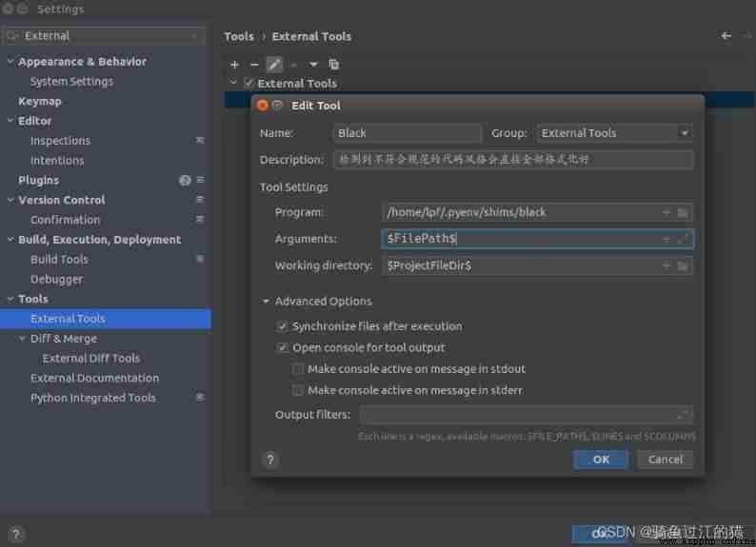Click Tools in the breadcrumb path
The height and width of the screenshot is (547, 756).
coord(239,36)
